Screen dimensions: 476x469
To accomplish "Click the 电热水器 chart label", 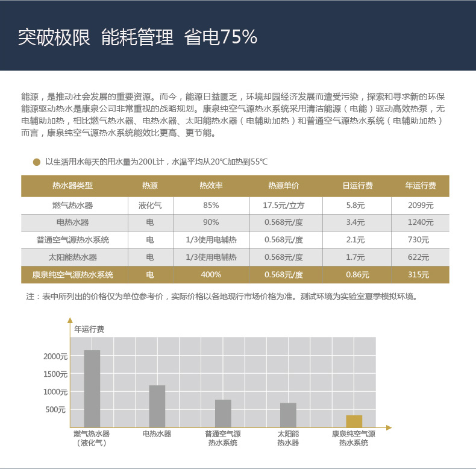I will click(157, 434).
